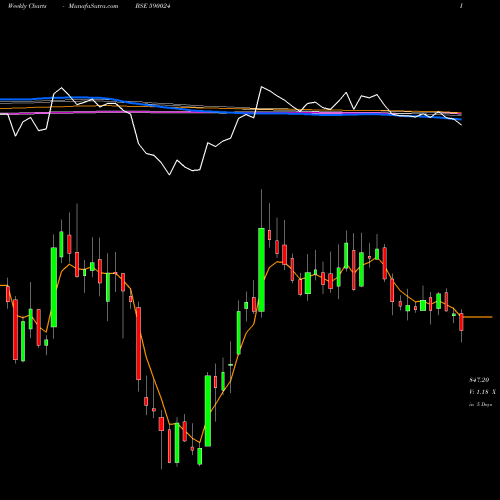Click the "Weekly Charts" title text

(x=27, y=6)
